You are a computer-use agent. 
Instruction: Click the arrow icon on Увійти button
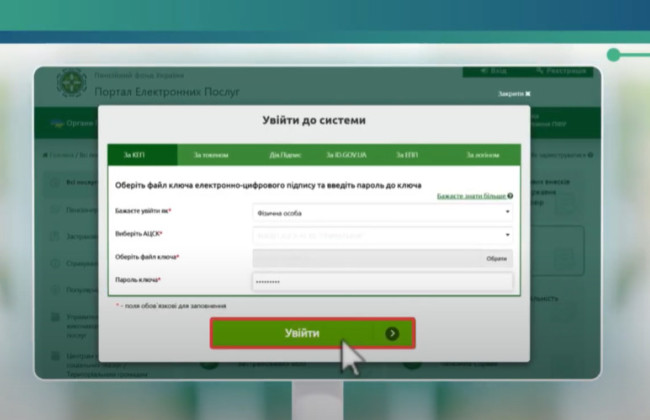pos(391,333)
